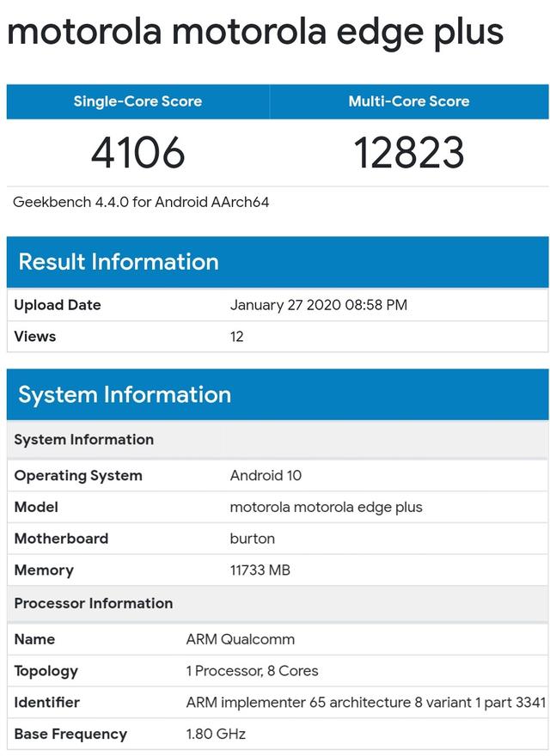Select the 1.80 GHz base frequency value
The height and width of the screenshot is (756, 550).
(216, 735)
